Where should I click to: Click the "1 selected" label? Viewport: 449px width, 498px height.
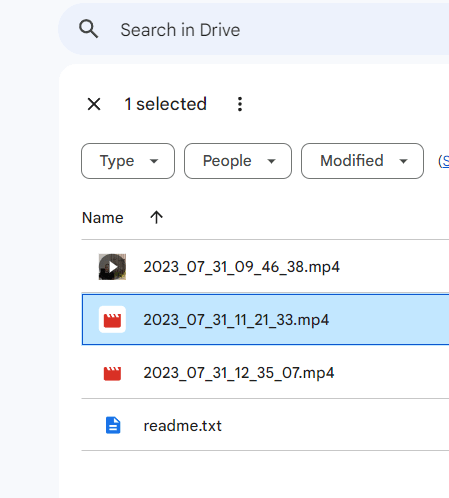(x=166, y=104)
